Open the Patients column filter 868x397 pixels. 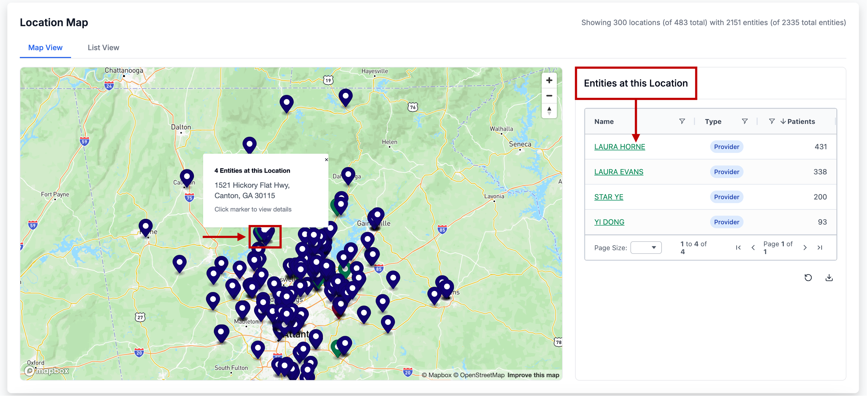point(771,121)
